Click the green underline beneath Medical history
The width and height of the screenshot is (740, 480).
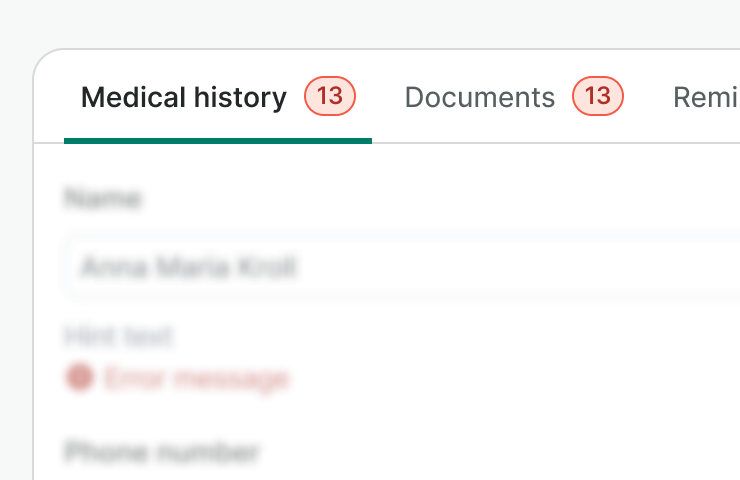point(217,140)
